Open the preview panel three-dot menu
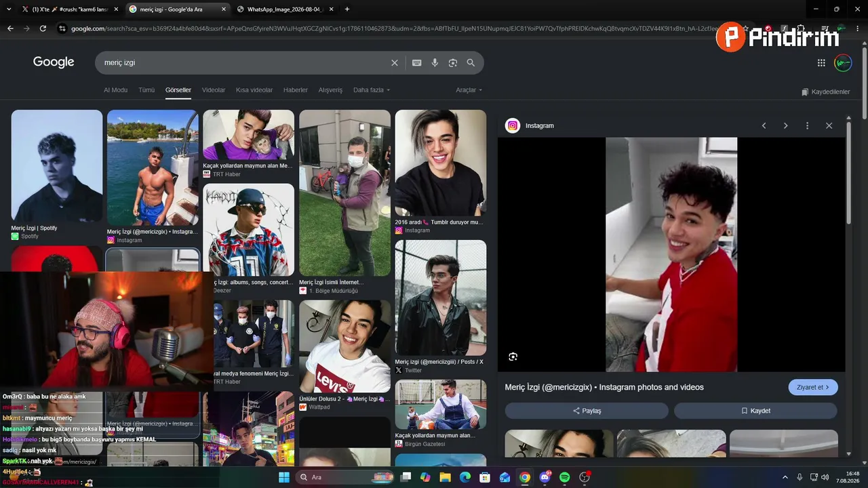 tap(807, 125)
